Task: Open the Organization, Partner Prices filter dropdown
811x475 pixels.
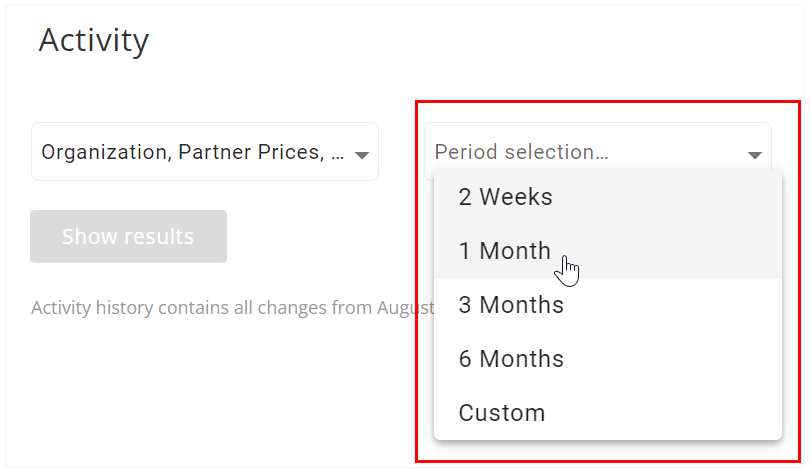Action: [x=205, y=151]
